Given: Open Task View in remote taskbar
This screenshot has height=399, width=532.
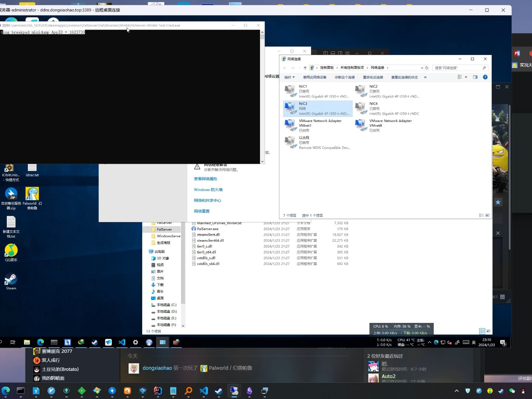Looking at the screenshot, I should pyautogui.click(x=13, y=342).
